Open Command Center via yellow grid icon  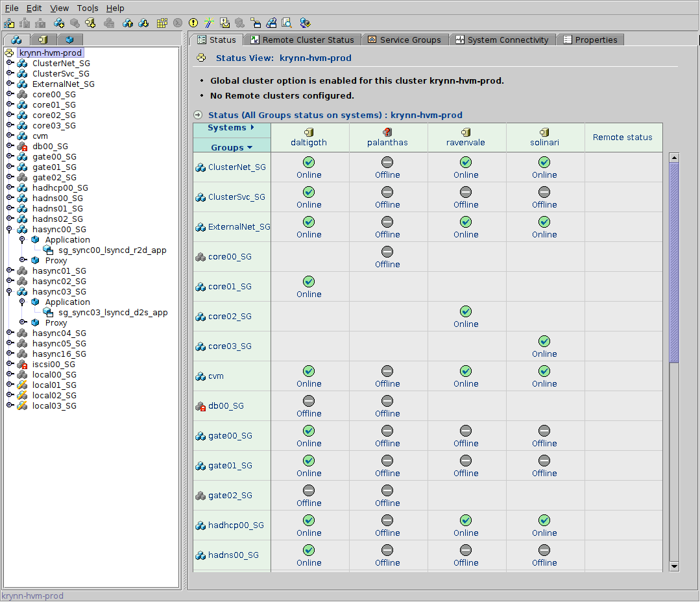click(x=162, y=23)
